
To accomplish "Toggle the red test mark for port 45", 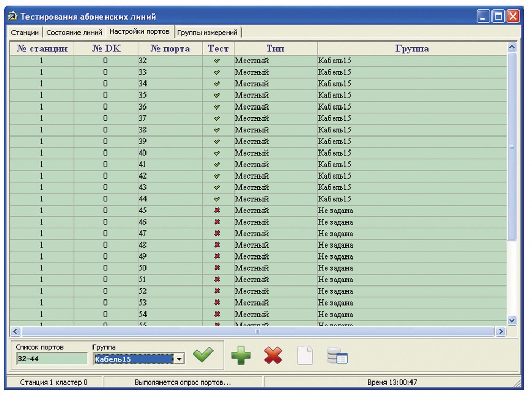I will pyautogui.click(x=217, y=211).
